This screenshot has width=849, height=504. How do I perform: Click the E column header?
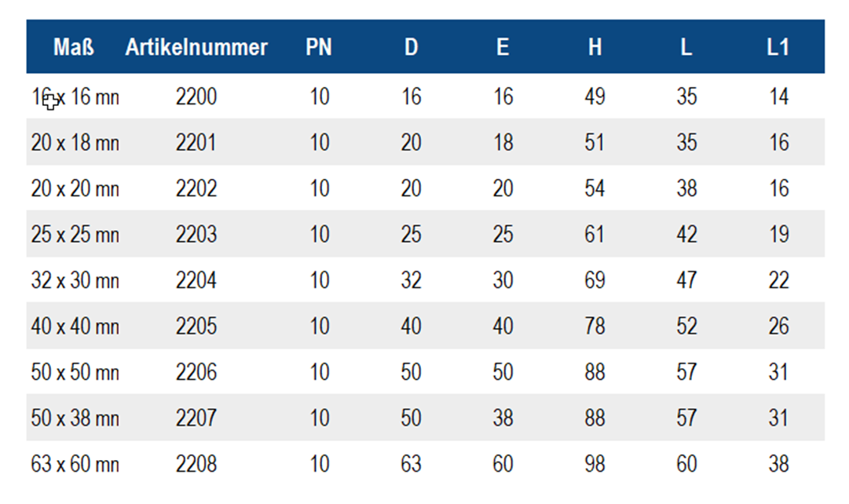pyautogui.click(x=503, y=47)
